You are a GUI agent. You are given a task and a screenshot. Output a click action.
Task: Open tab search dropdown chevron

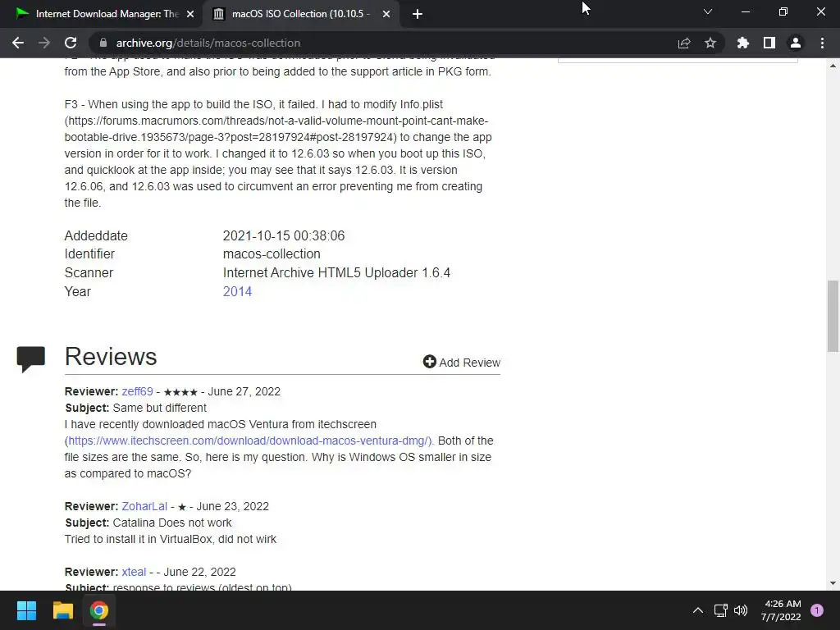point(708,11)
